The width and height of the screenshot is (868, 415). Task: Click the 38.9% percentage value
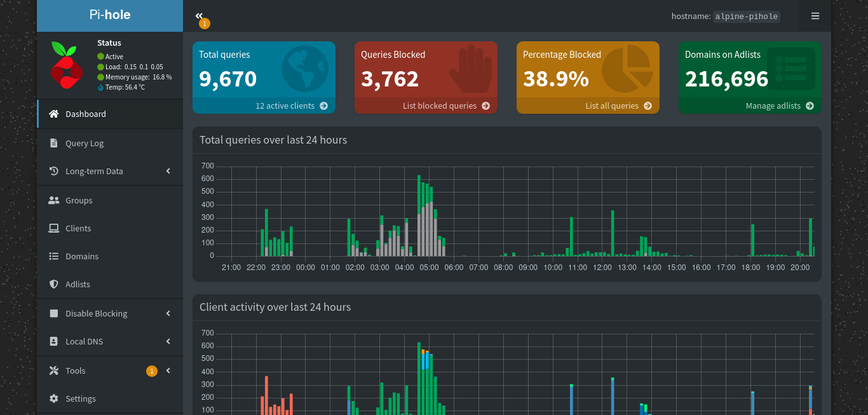[x=556, y=79]
